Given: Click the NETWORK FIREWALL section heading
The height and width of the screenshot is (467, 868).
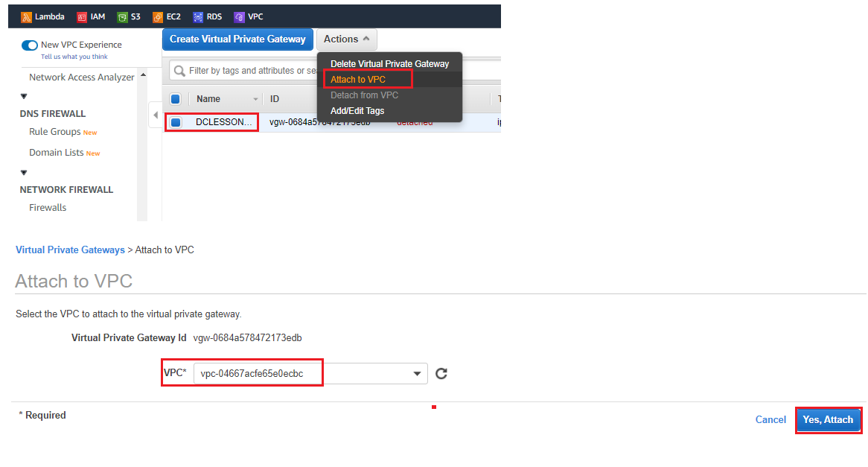Looking at the screenshot, I should click(x=66, y=189).
